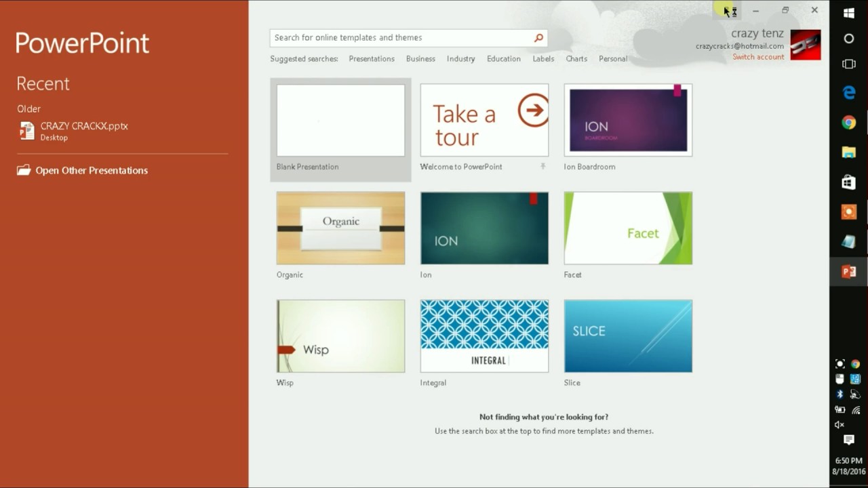Select the Personal suggested search

pos(613,59)
